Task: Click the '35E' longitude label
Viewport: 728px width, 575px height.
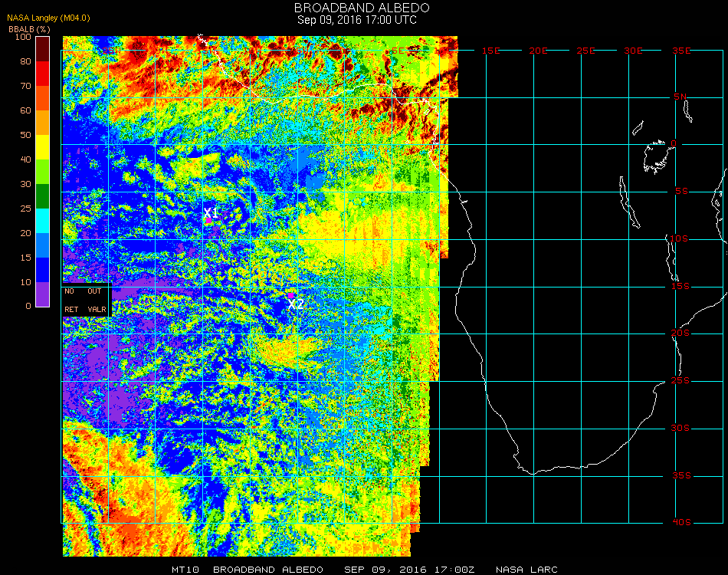Action: [681, 51]
